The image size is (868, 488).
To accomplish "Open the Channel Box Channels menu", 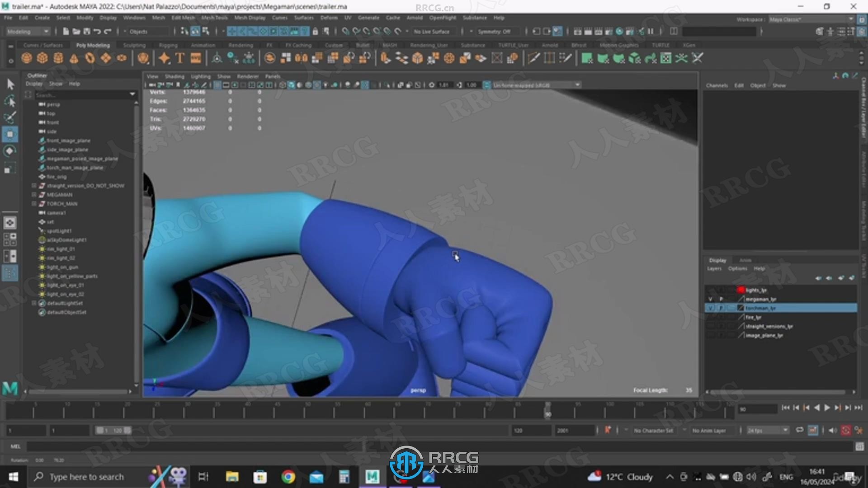I will click(x=717, y=85).
